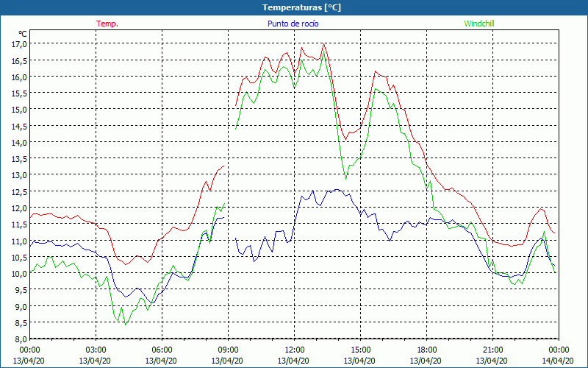Click the '17,0' y-axis value
This screenshot has width=588, height=368.
click(x=20, y=44)
